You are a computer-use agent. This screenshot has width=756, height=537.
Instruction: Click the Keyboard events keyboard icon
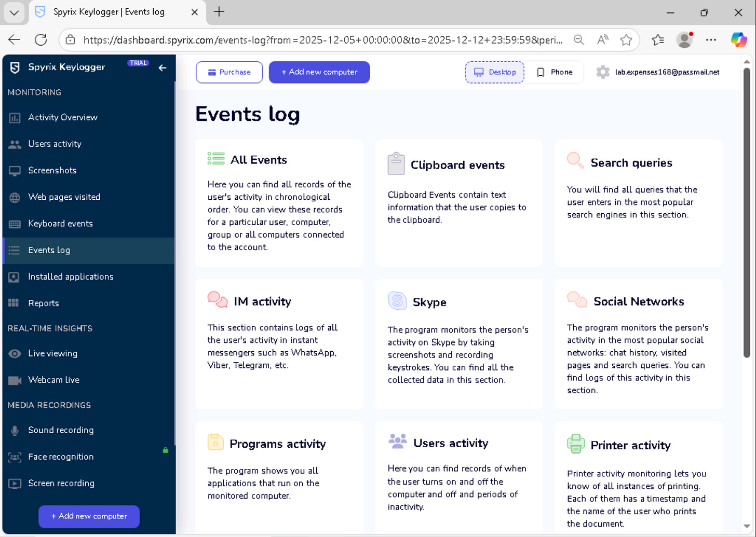[15, 224]
